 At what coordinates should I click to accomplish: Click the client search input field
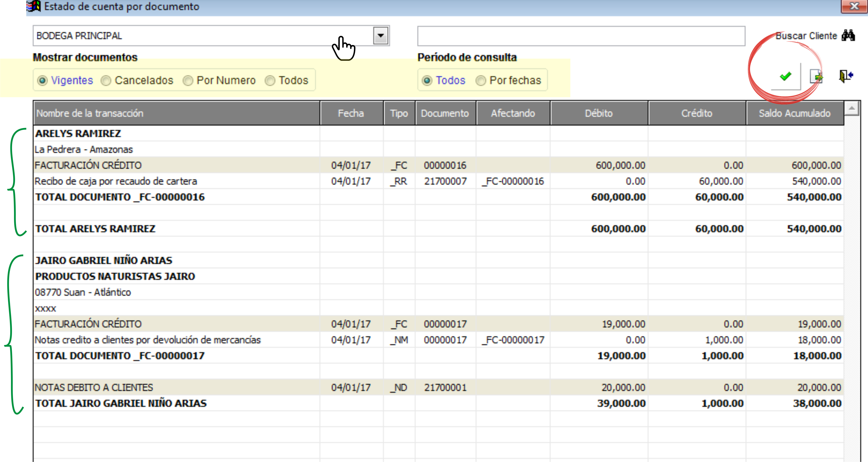tap(581, 36)
